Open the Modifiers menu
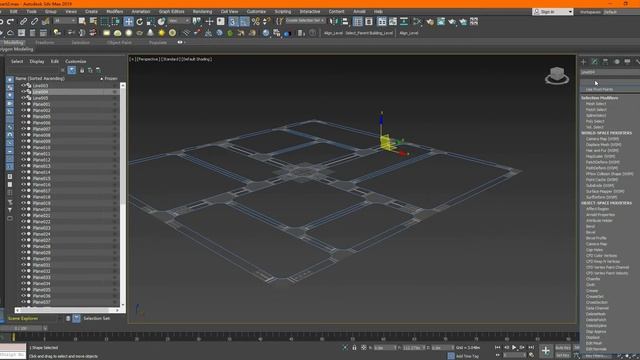Screen dimensions: 640x360 115,12
